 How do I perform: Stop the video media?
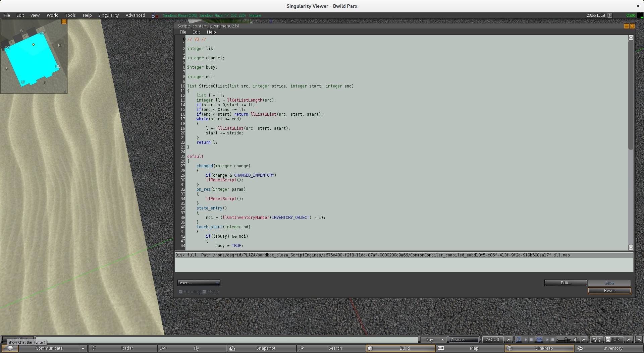tap(553, 340)
